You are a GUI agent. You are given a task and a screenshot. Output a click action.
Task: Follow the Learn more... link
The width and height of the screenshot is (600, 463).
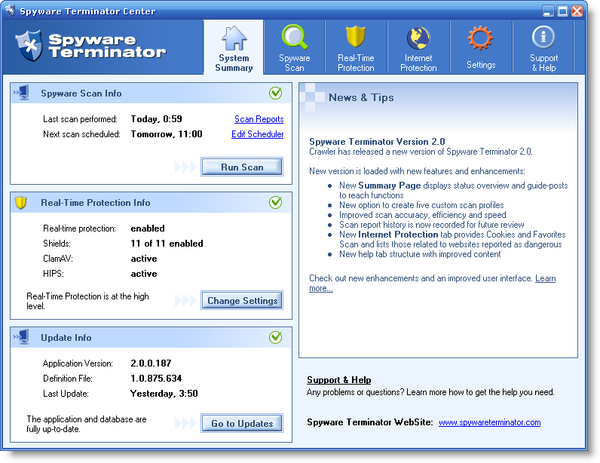(x=545, y=278)
